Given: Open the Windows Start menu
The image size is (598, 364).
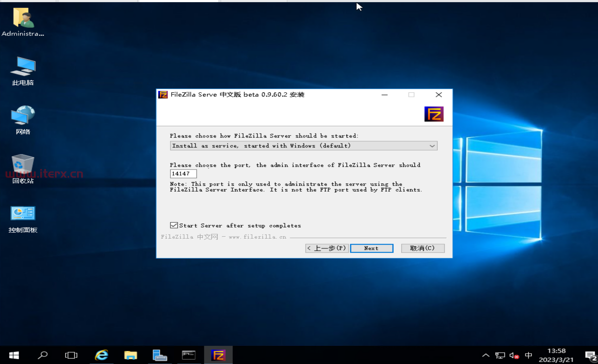Looking at the screenshot, I should [x=14, y=355].
